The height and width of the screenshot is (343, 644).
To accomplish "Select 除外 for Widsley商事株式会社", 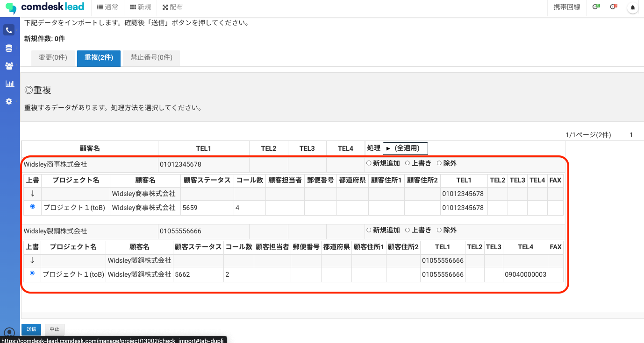I will click(x=439, y=163).
